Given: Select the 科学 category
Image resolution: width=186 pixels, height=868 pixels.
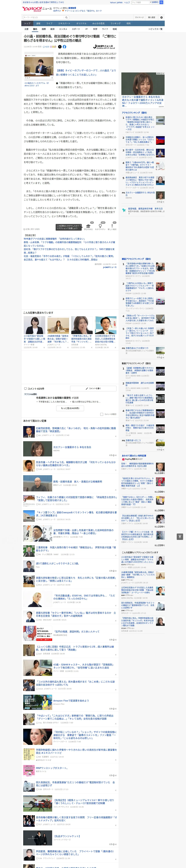Looking at the screenshot, I should coord(95,29).
